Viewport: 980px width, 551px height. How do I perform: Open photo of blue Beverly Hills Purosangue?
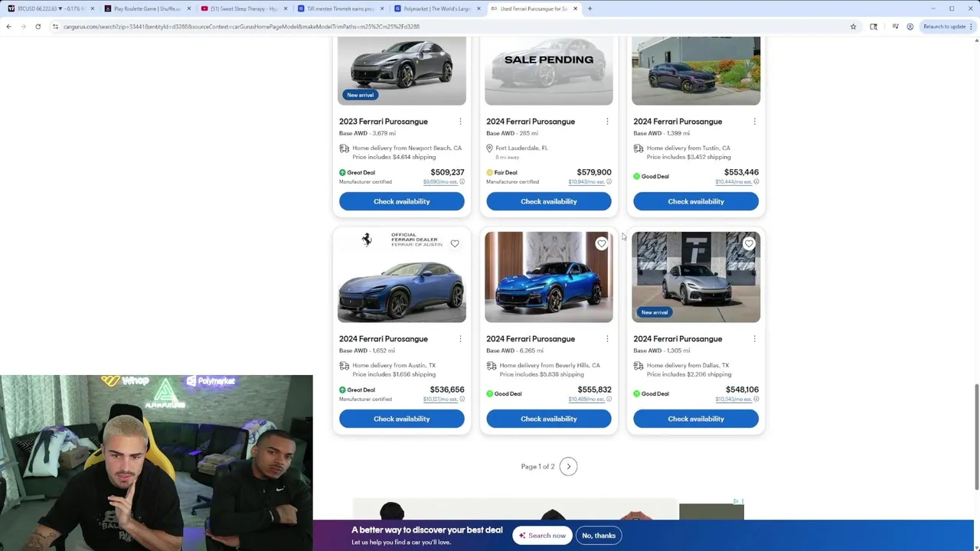pyautogui.click(x=549, y=277)
